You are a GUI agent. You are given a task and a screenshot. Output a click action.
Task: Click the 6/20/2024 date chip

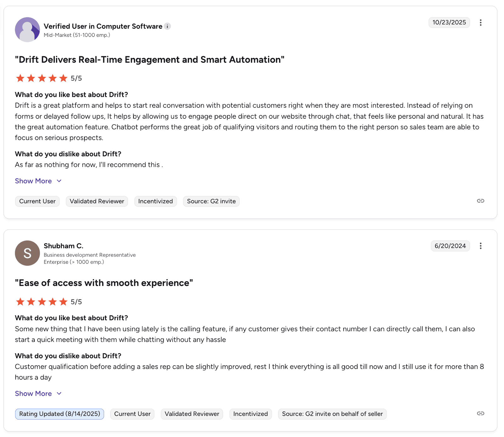(x=450, y=246)
